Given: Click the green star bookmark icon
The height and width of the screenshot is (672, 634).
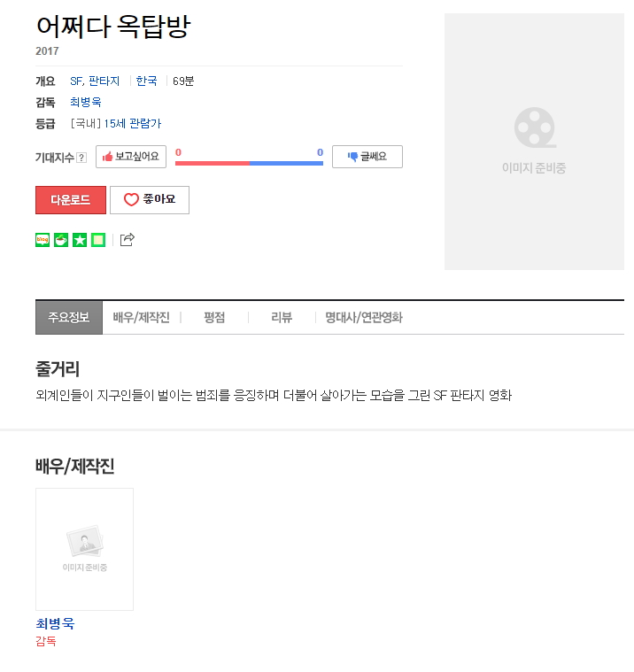Looking at the screenshot, I should pyautogui.click(x=80, y=240).
